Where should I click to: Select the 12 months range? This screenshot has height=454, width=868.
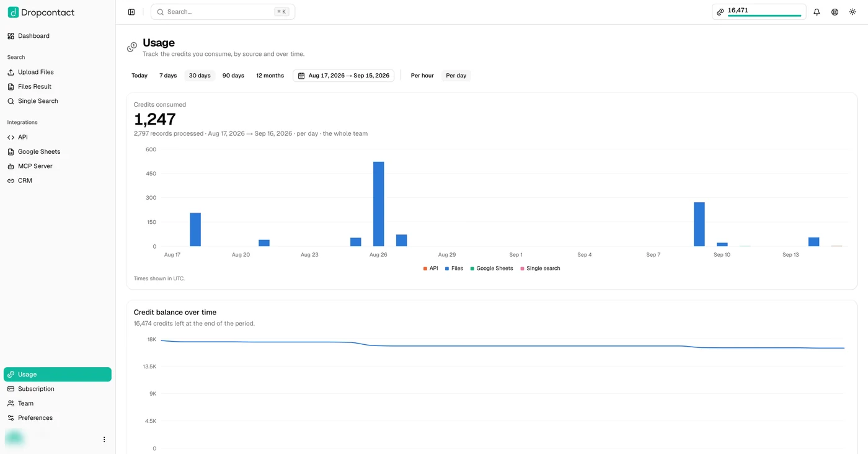pyautogui.click(x=270, y=76)
